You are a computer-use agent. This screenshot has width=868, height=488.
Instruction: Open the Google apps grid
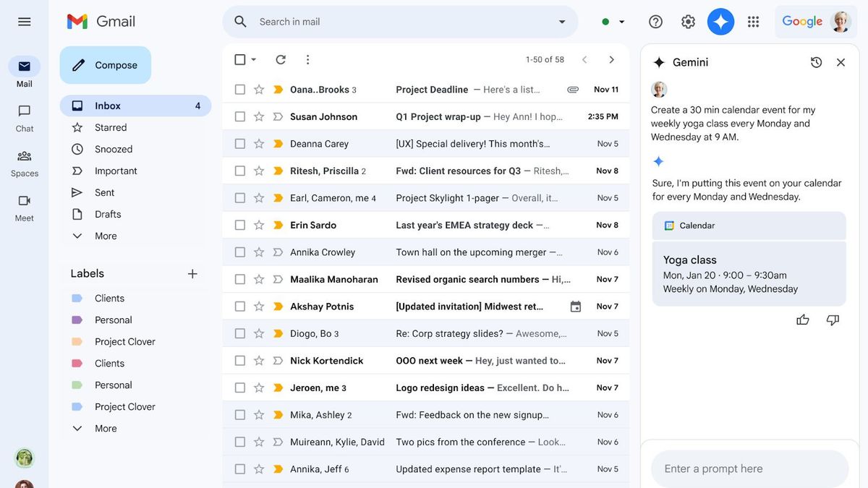pyautogui.click(x=753, y=22)
